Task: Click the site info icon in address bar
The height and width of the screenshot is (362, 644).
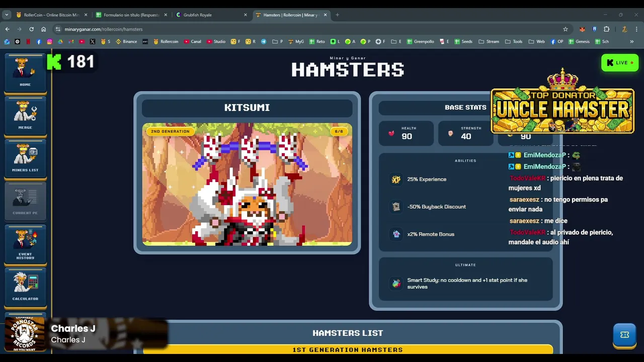Action: (58, 29)
